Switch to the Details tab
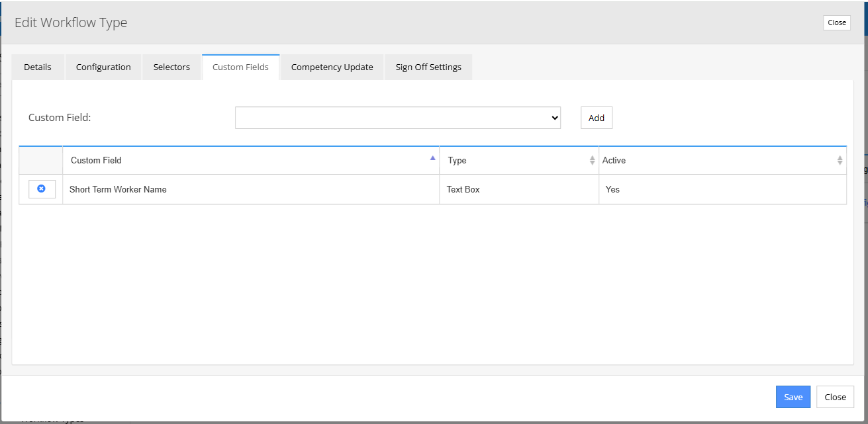Image resolution: width=868 pixels, height=424 pixels. [38, 67]
